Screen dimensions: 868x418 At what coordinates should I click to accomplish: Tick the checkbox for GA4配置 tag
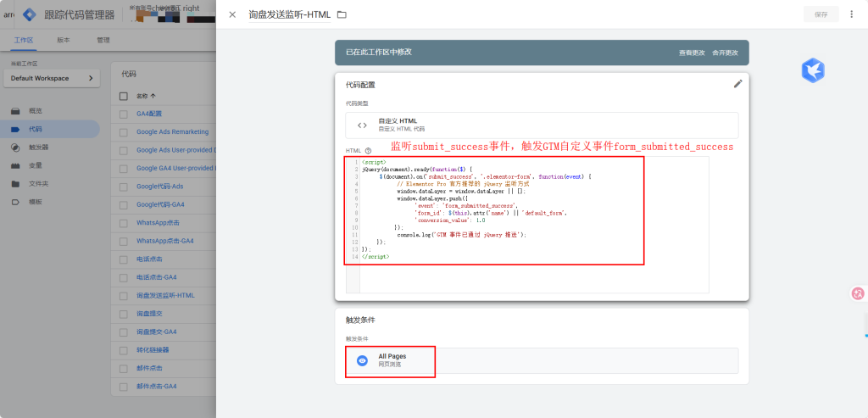click(x=124, y=114)
